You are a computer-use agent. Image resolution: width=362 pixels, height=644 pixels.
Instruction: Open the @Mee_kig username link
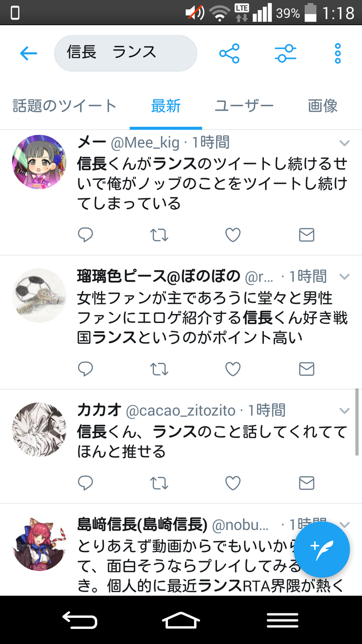(145, 143)
